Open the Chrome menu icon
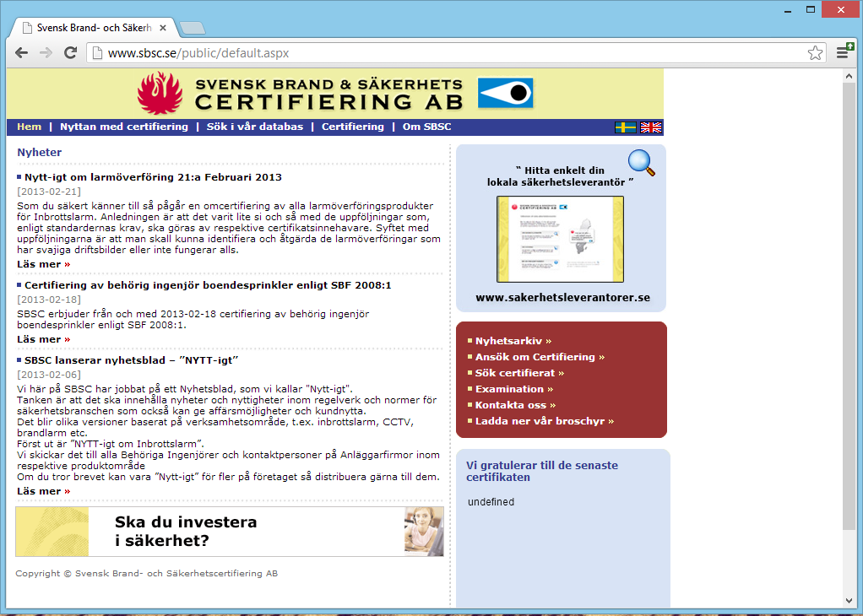The height and width of the screenshot is (616, 863). point(844,52)
